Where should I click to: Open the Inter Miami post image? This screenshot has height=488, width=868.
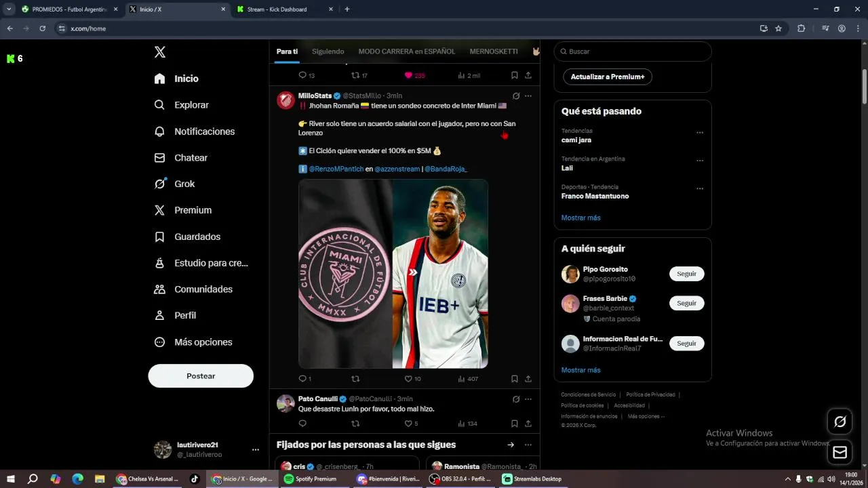393,274
